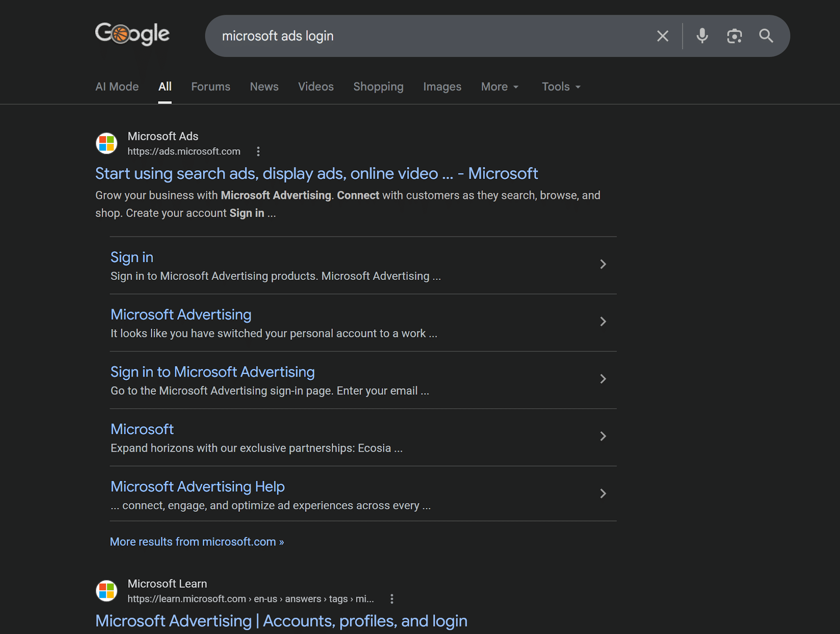Start voice search with microphone icon
The width and height of the screenshot is (840, 634).
tap(702, 36)
